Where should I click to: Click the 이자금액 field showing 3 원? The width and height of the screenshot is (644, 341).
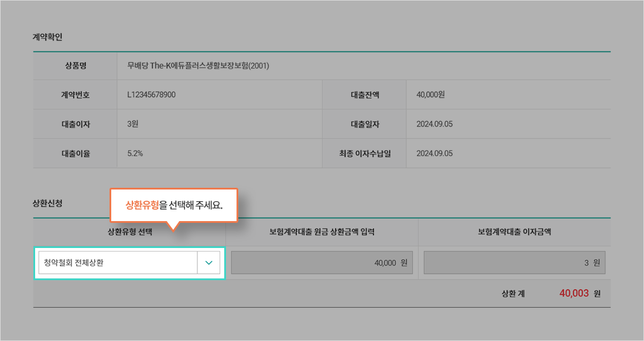coord(514,263)
